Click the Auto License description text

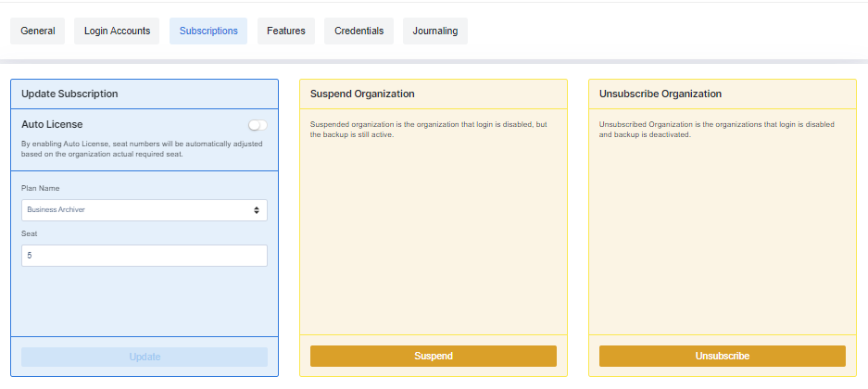142,149
